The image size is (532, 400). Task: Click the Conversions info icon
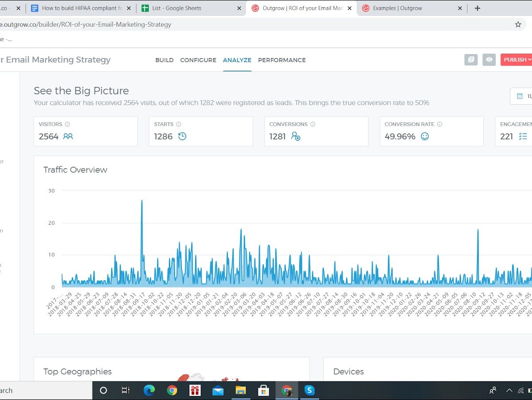313,125
